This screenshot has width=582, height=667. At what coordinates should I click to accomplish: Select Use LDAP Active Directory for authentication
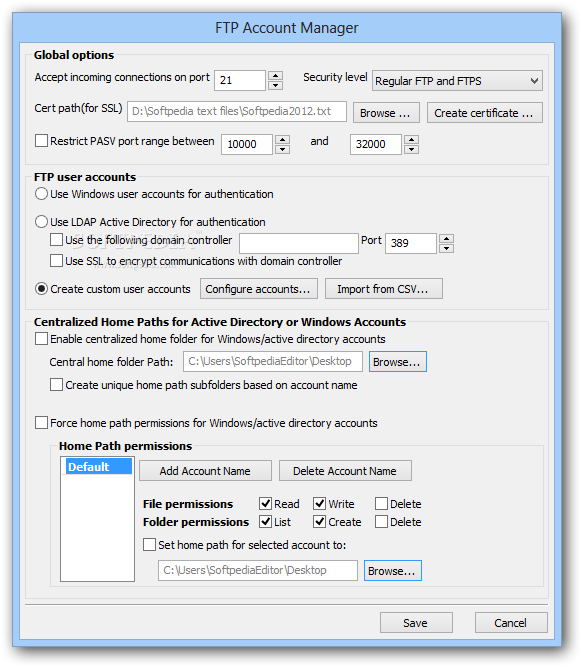pos(41,222)
